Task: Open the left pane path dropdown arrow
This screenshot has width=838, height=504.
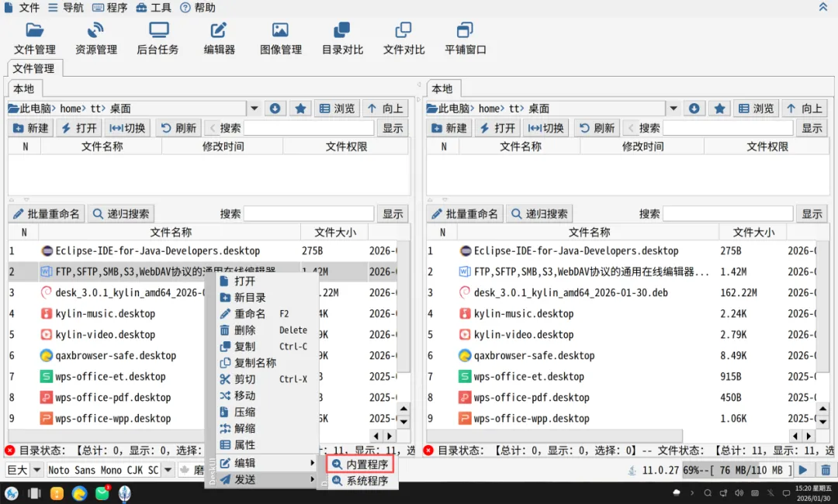Action: 255,109
